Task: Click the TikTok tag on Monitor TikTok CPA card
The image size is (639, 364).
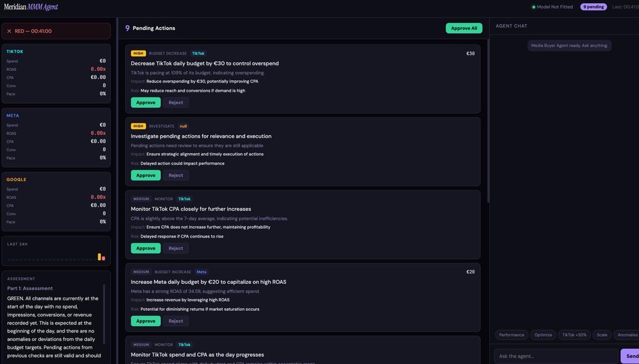Action: tap(184, 200)
